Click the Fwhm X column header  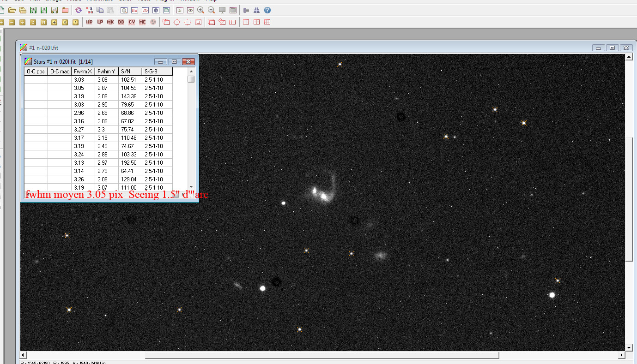pos(84,72)
